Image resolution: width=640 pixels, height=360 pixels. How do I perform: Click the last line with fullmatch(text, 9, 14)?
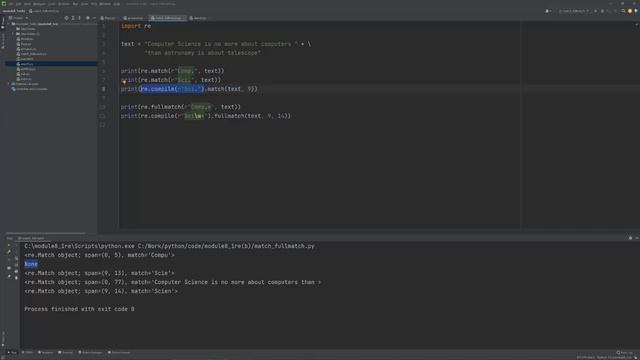pyautogui.click(x=206, y=116)
